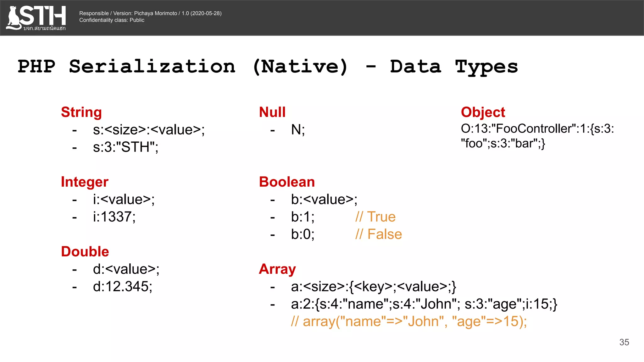Screen dimensions: 644x362
Task: Click the red Boolean heading
Action: coord(287,182)
